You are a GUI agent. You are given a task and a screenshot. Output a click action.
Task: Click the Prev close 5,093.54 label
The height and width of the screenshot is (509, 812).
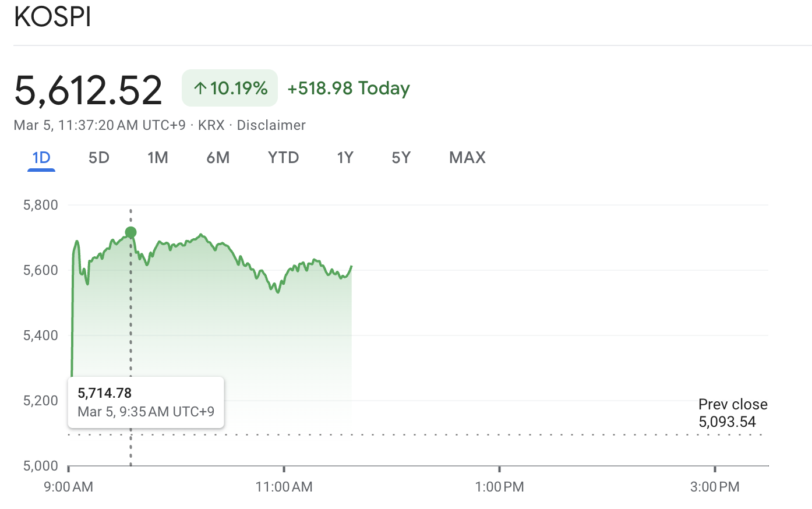click(732, 412)
